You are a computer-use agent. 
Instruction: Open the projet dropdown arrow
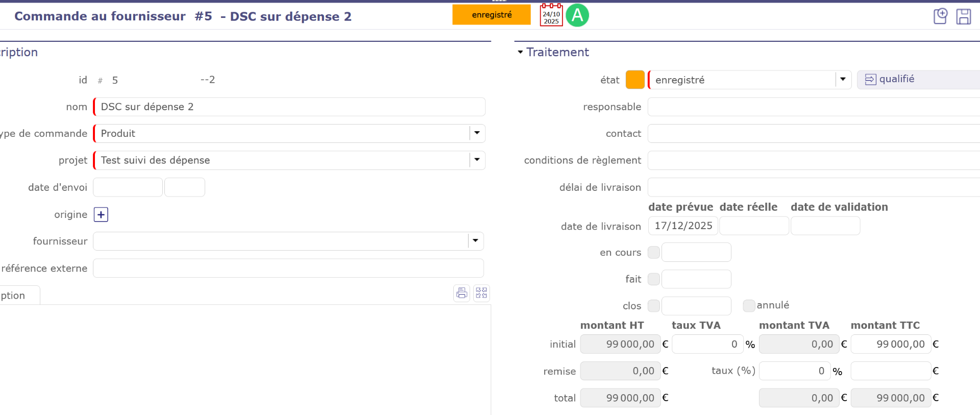click(x=477, y=160)
